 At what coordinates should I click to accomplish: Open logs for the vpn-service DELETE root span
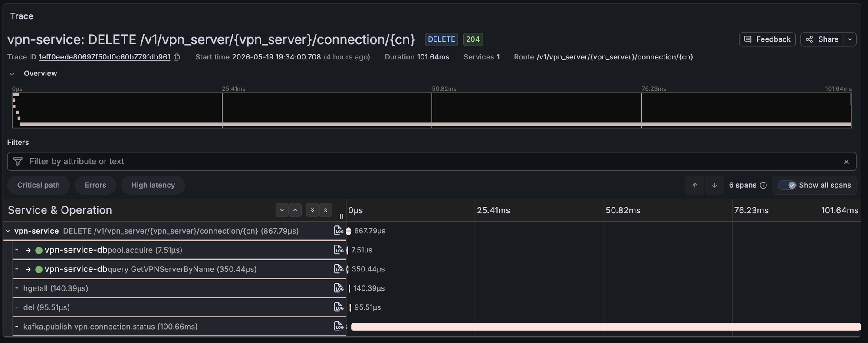click(339, 231)
